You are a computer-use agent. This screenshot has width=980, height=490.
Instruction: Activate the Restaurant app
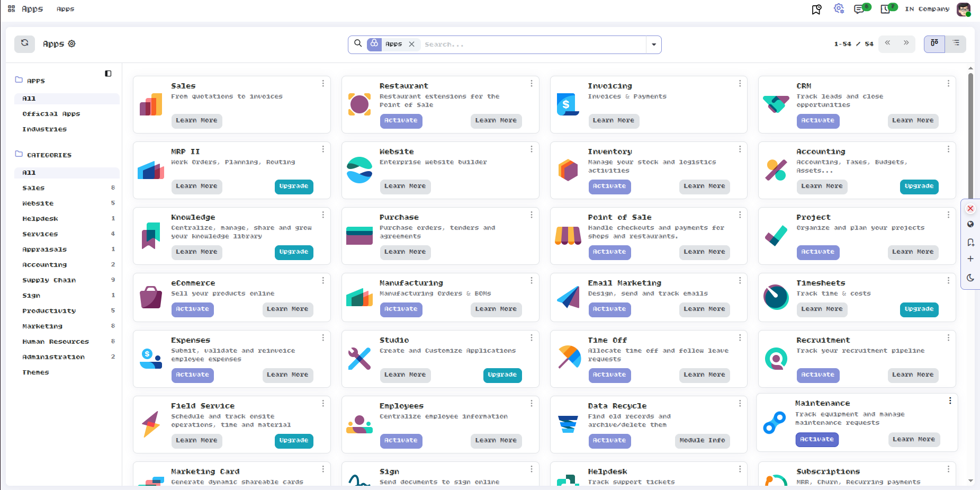(401, 121)
